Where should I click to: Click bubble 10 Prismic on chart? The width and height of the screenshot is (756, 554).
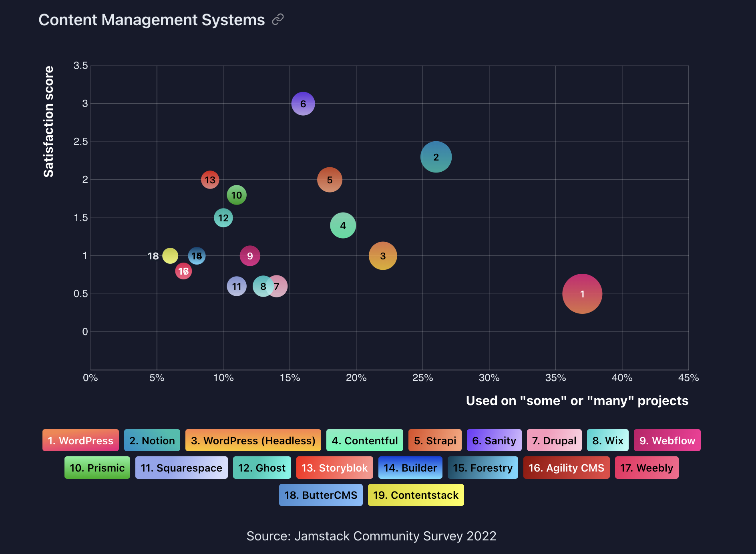click(x=237, y=195)
